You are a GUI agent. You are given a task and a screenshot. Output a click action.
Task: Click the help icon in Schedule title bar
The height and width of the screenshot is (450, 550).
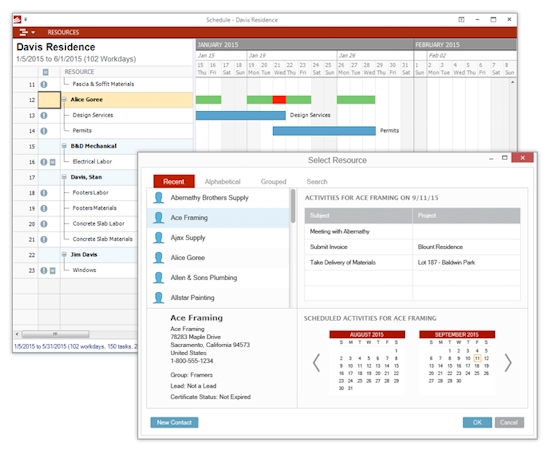point(461,20)
